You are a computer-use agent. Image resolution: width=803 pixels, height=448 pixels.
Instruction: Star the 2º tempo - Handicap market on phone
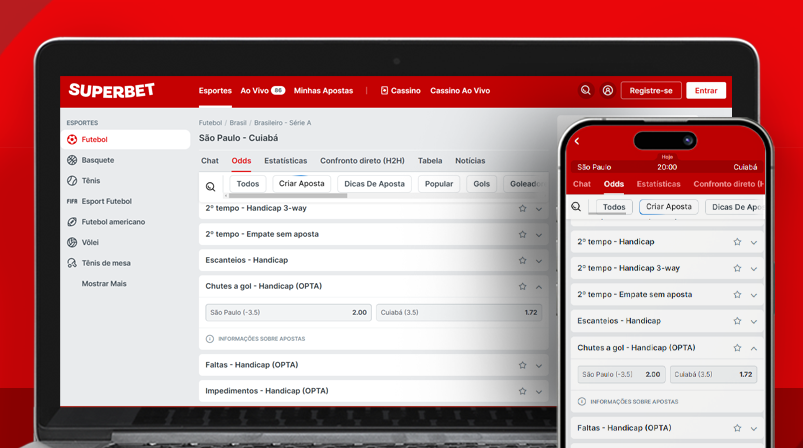(737, 242)
